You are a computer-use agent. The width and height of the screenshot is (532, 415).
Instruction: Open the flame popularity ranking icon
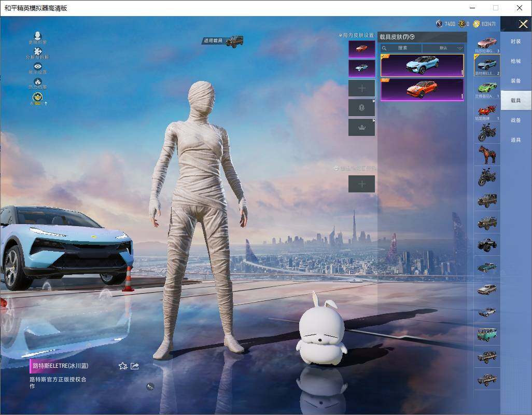pos(38,82)
